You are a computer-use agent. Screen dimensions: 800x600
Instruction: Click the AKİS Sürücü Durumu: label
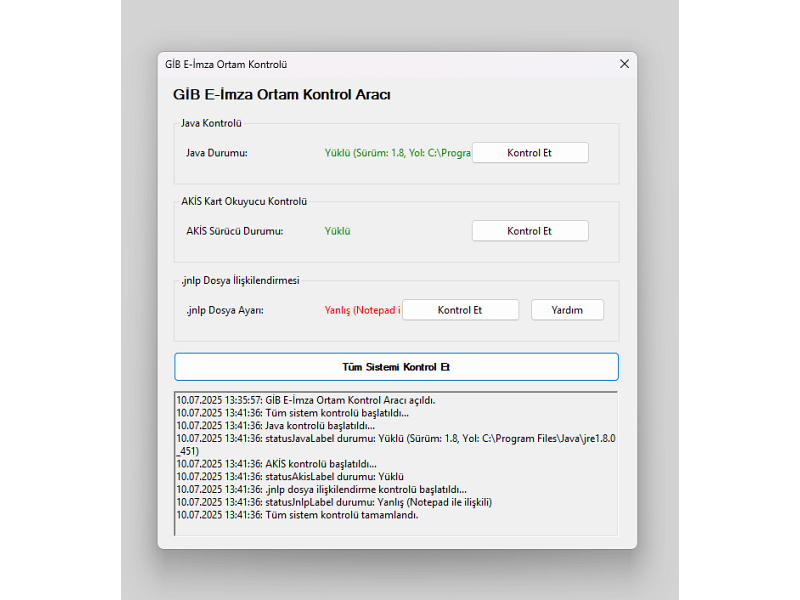[234, 231]
